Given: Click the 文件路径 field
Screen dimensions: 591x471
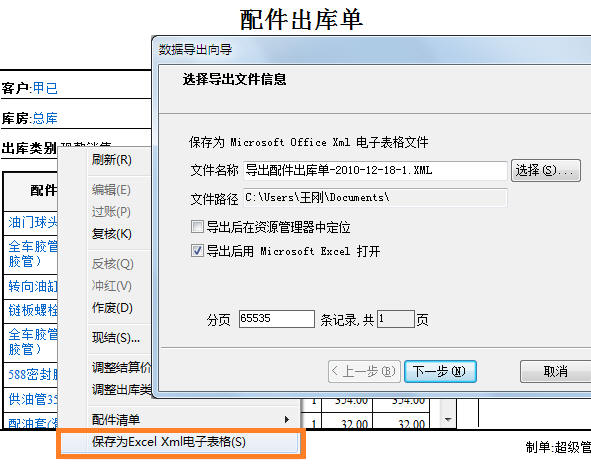Looking at the screenshot, I should (x=375, y=198).
